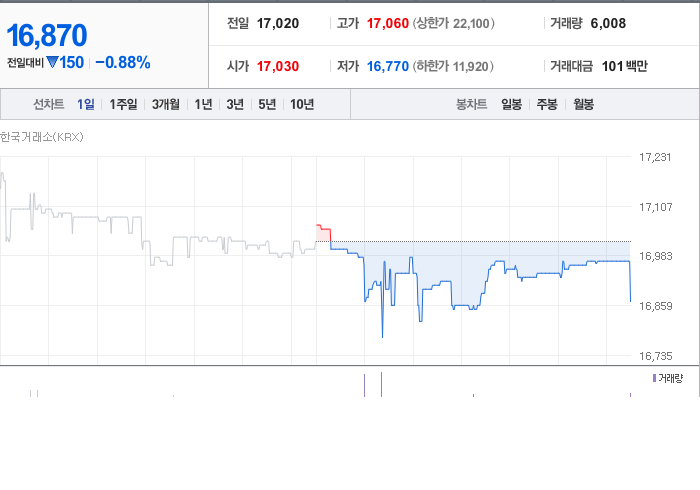The width and height of the screenshot is (700, 490).
Task: Open the 주봉 candle chart
Action: coord(547,104)
